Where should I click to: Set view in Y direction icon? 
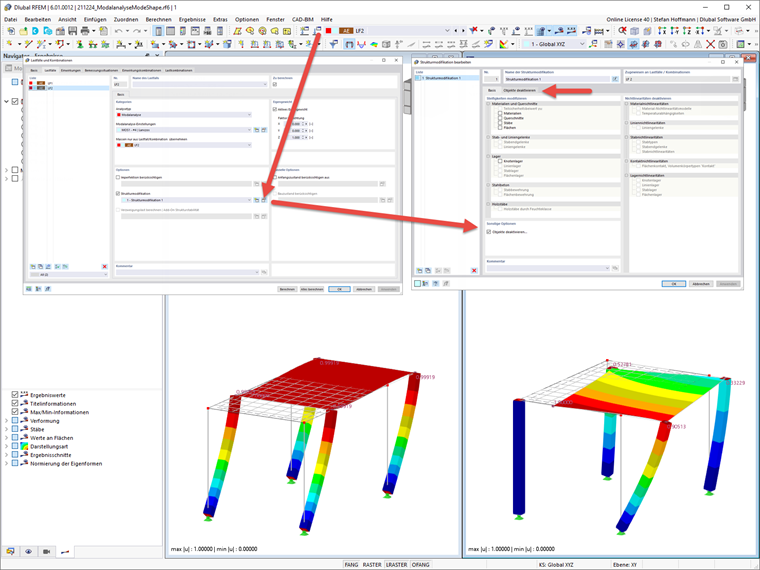coord(674,31)
